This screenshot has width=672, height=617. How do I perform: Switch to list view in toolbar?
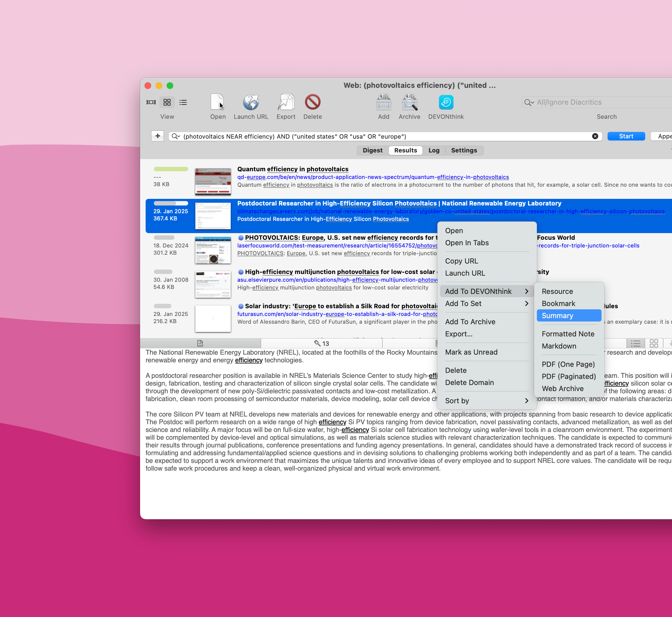183,102
